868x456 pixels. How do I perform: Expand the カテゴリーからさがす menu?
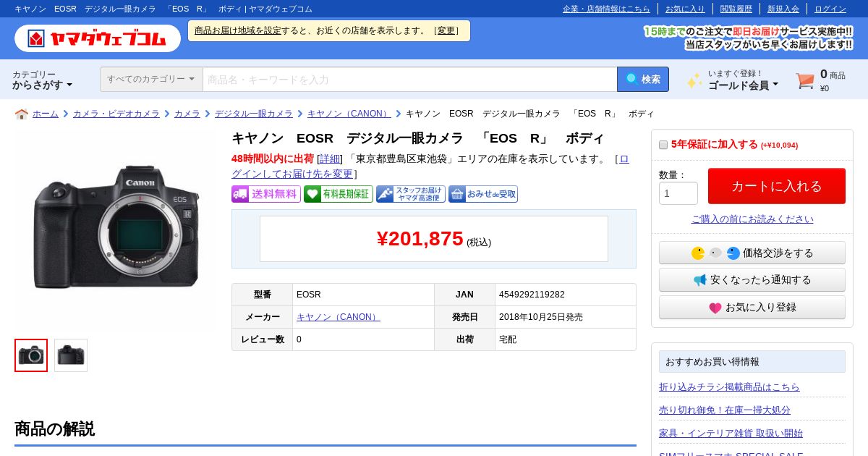[x=43, y=80]
